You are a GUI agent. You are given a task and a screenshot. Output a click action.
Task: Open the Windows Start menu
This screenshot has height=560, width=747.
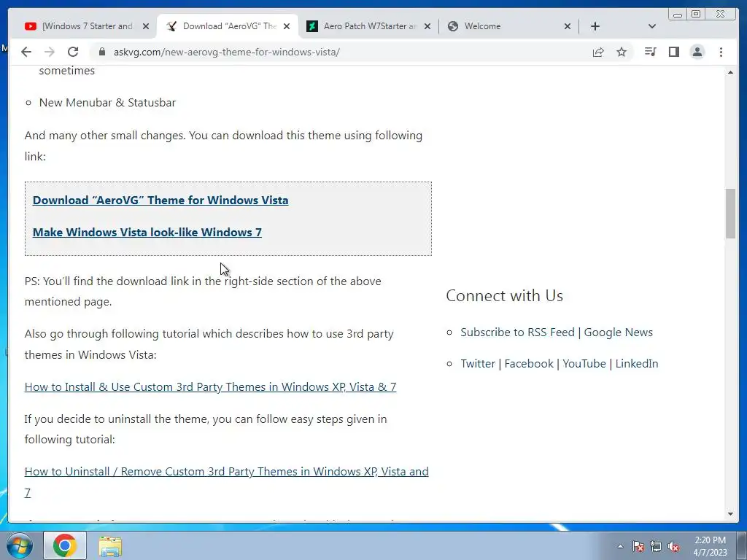tap(19, 545)
